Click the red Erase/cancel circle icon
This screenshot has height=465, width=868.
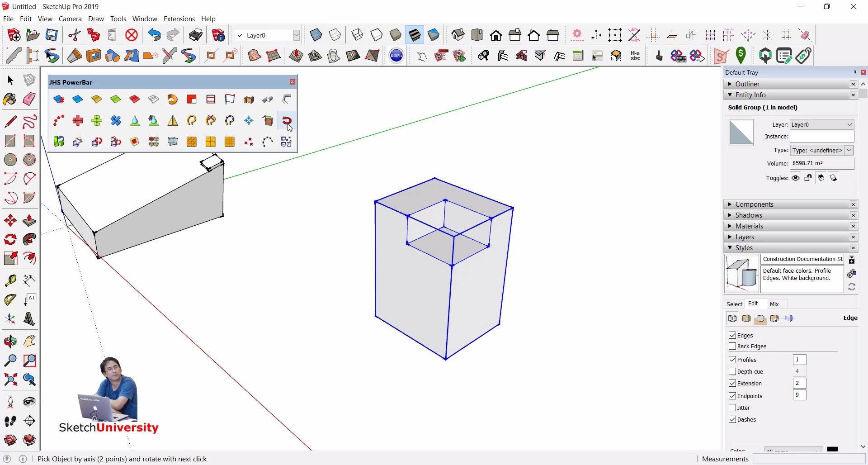tap(132, 35)
